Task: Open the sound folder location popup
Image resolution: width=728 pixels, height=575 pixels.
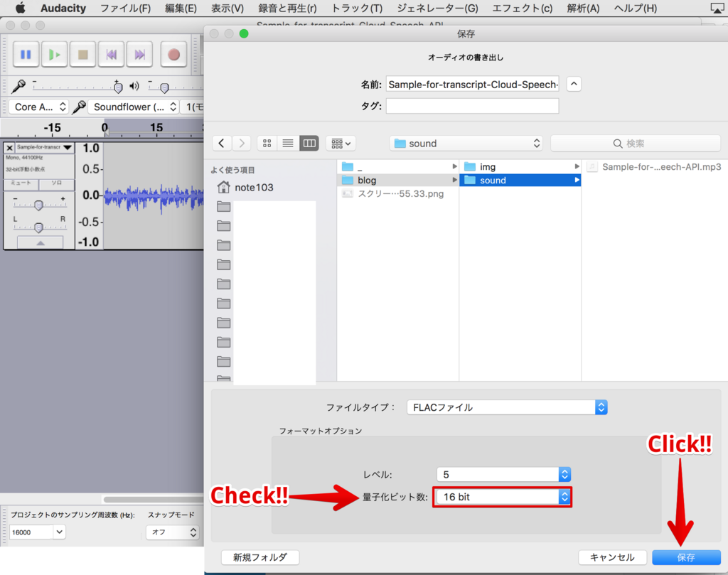Action: (466, 144)
